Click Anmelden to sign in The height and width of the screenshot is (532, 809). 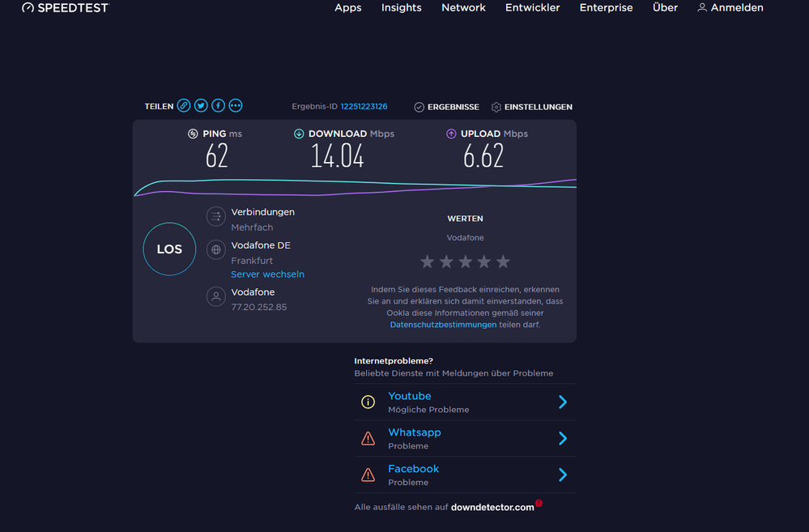tap(737, 8)
